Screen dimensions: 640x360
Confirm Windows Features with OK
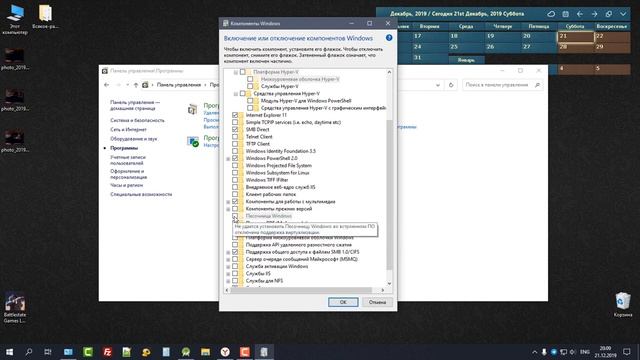click(343, 302)
